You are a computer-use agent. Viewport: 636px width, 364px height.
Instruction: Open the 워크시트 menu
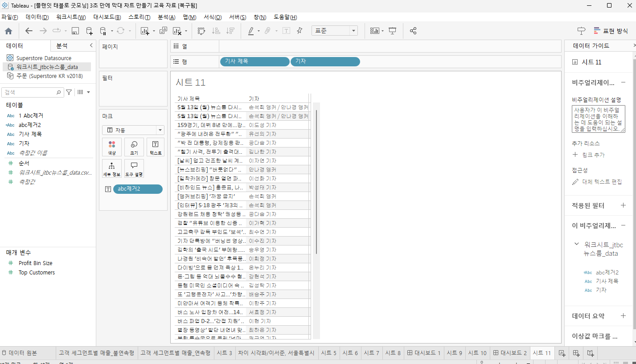pyautogui.click(x=71, y=17)
